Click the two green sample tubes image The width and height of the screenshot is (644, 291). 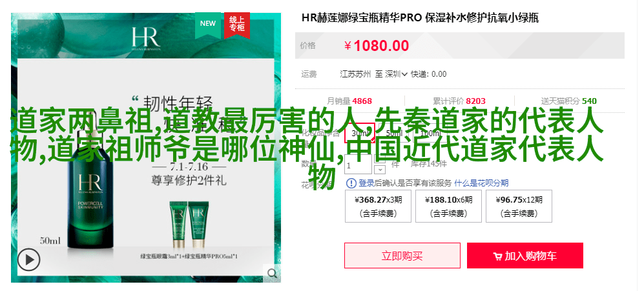pyautogui.click(x=189, y=225)
